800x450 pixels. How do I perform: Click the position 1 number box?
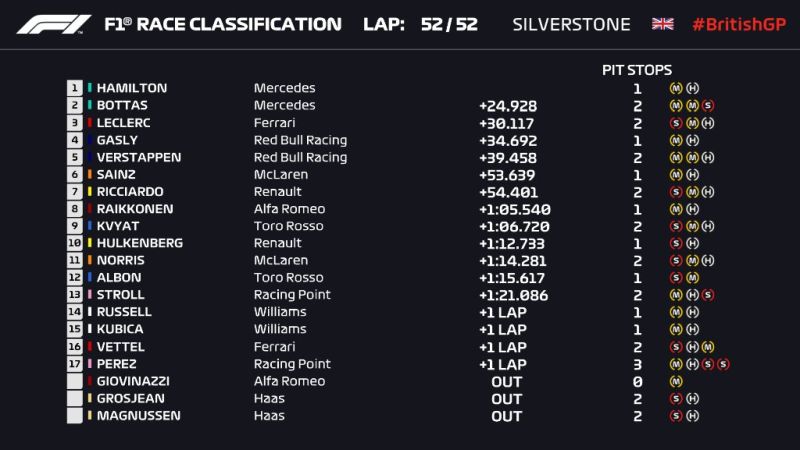point(74,88)
